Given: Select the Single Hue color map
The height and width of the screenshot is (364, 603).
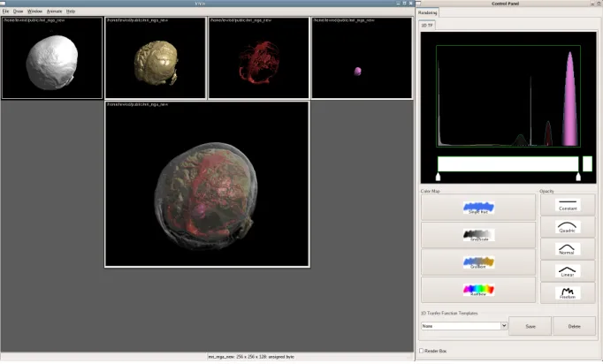Looking at the screenshot, I should point(478,207).
